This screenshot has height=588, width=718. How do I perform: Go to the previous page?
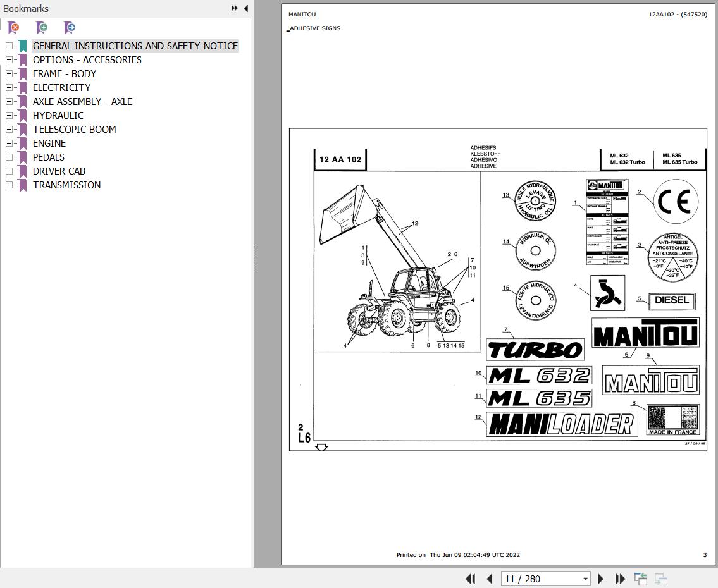pos(489,579)
